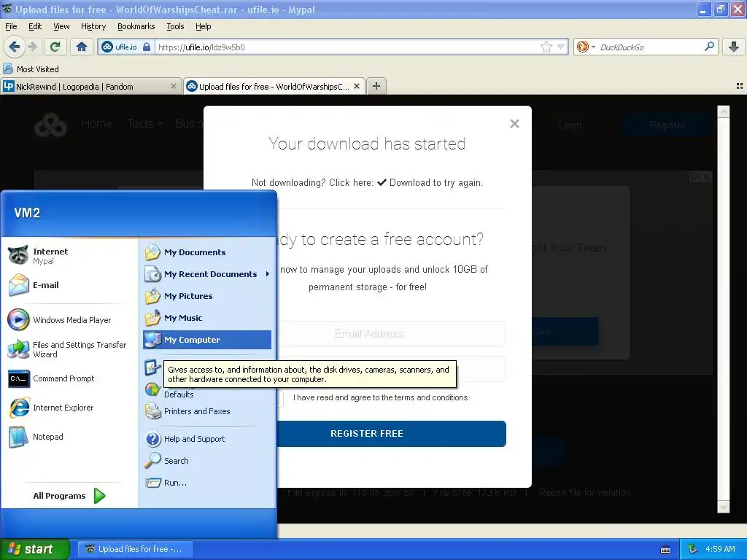Image resolution: width=747 pixels, height=560 pixels.
Task: Click Report file for violation link
Action: [584, 492]
